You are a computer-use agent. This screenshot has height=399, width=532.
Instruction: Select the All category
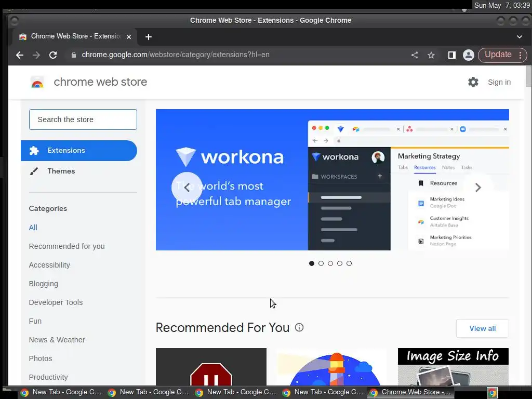pyautogui.click(x=33, y=228)
